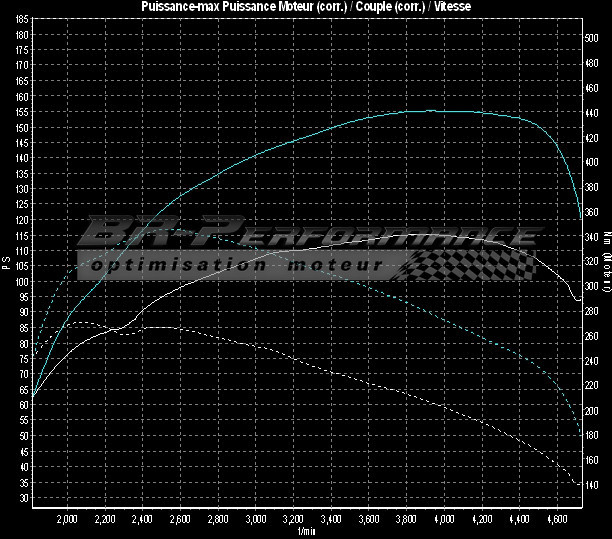The width and height of the screenshot is (612, 539).
Task: Click the 2,000 label on the rpm axis
Action: tap(68, 520)
